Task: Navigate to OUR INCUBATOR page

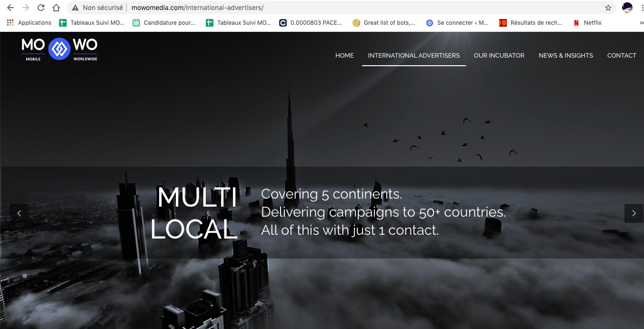Action: (499, 55)
